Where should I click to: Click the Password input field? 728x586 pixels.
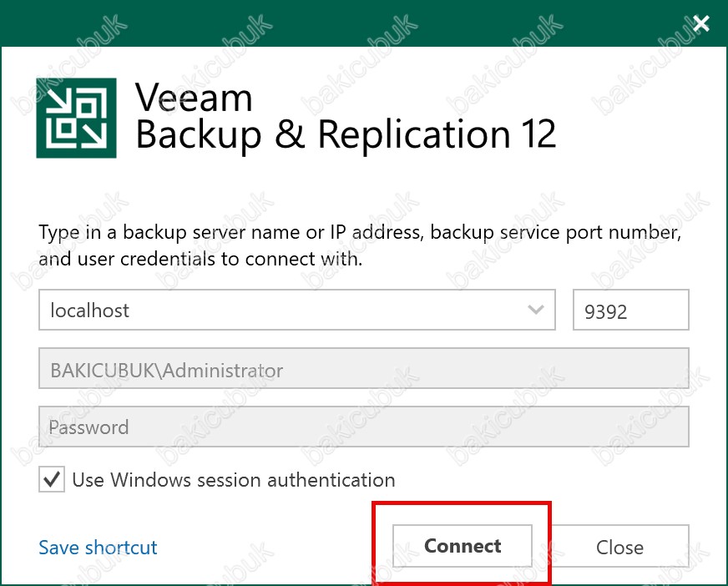point(363,427)
